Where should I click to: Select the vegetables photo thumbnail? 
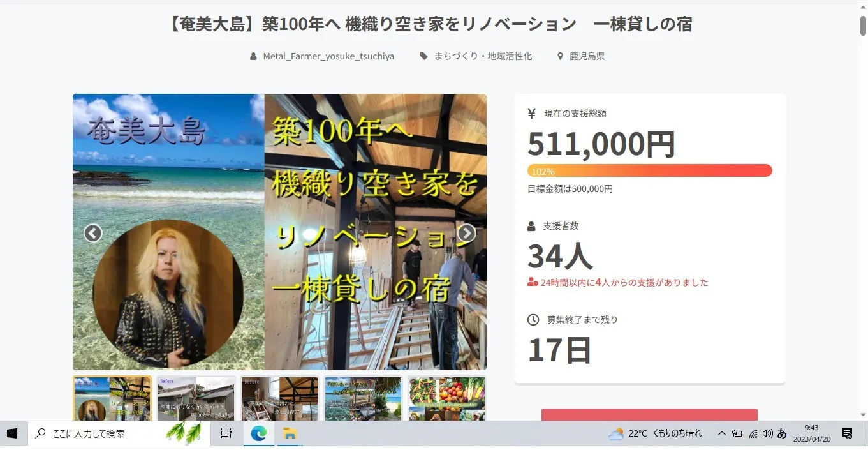pos(447,399)
